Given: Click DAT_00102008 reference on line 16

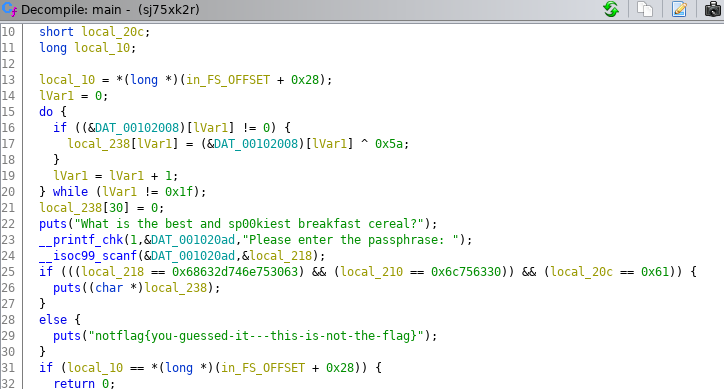Looking at the screenshot, I should tap(137, 128).
